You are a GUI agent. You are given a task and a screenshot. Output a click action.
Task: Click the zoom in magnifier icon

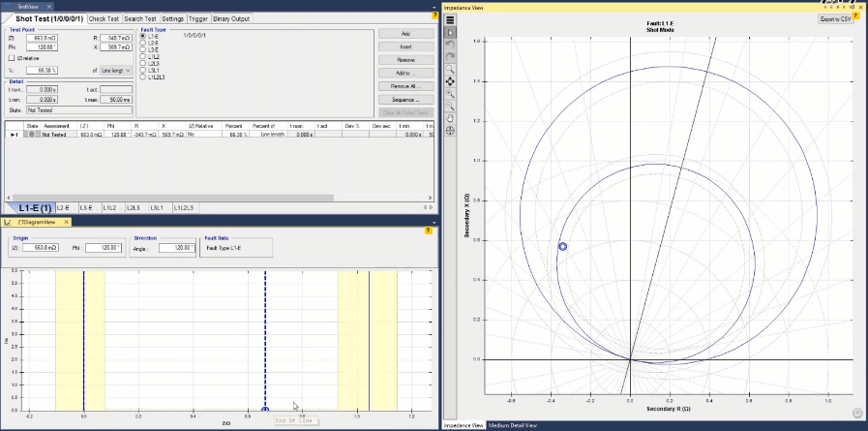tap(450, 93)
